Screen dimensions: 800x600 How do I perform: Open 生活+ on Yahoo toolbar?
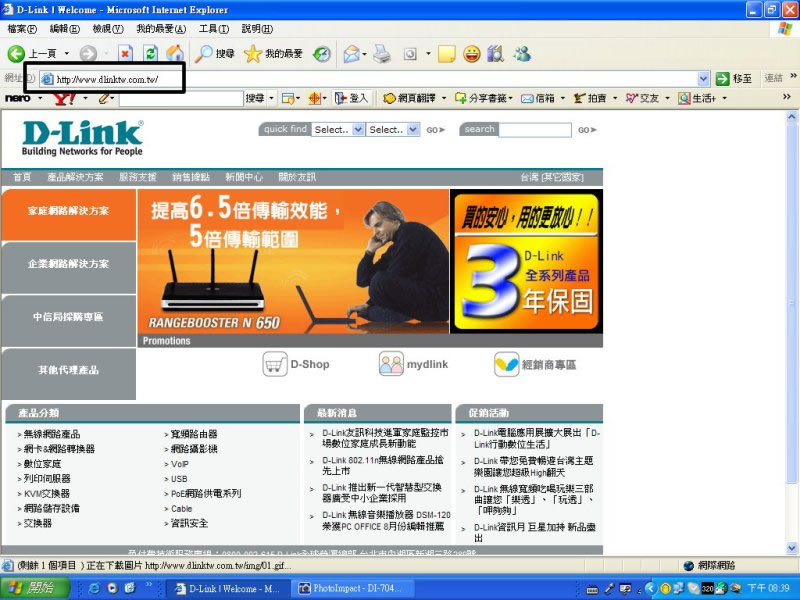[697, 98]
